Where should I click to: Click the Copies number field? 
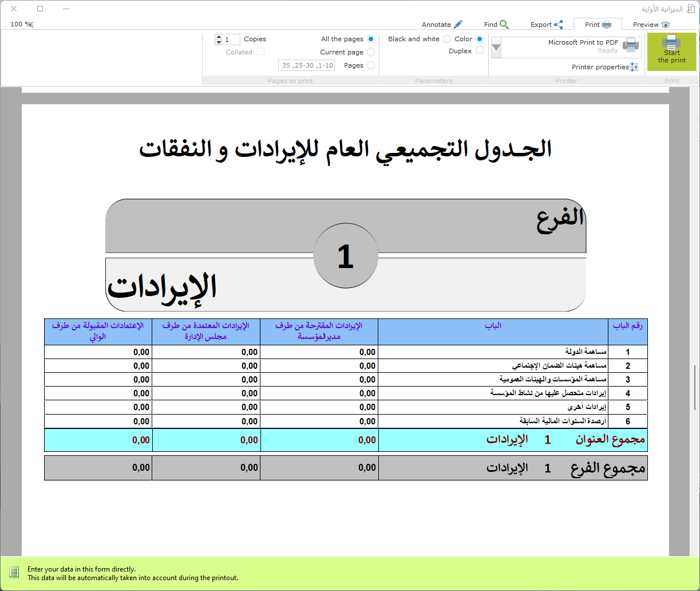pyautogui.click(x=232, y=40)
